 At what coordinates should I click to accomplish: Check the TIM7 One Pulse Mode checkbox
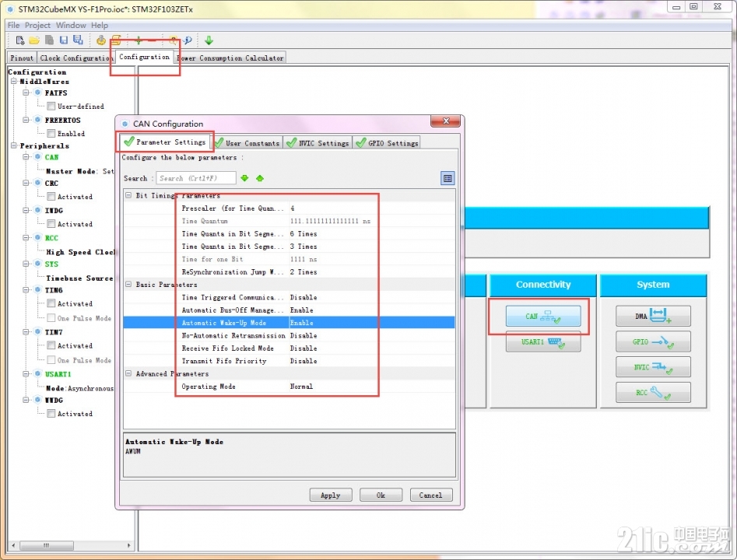(51, 360)
